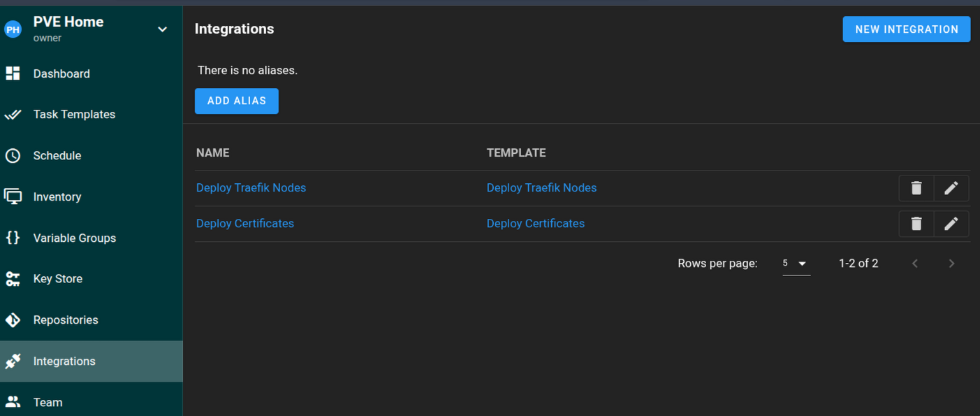The width and height of the screenshot is (980, 416).
Task: Click the Key Store key icon
Action: coord(13,279)
